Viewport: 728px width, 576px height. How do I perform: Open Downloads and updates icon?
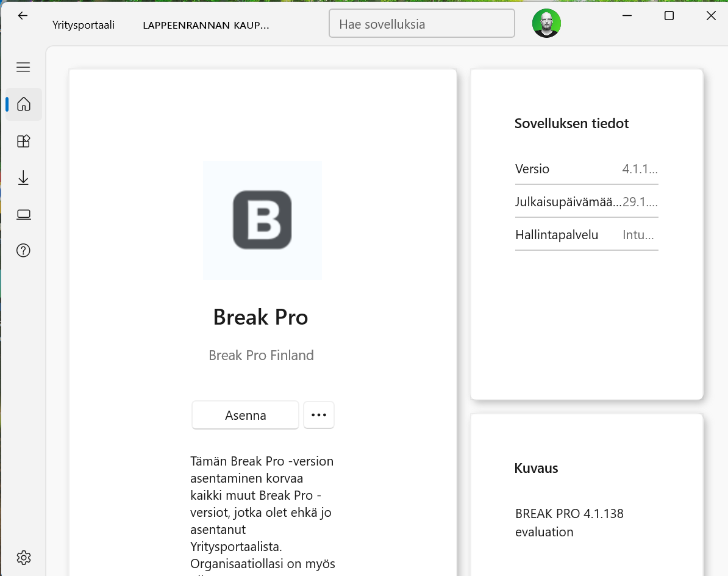point(23,178)
